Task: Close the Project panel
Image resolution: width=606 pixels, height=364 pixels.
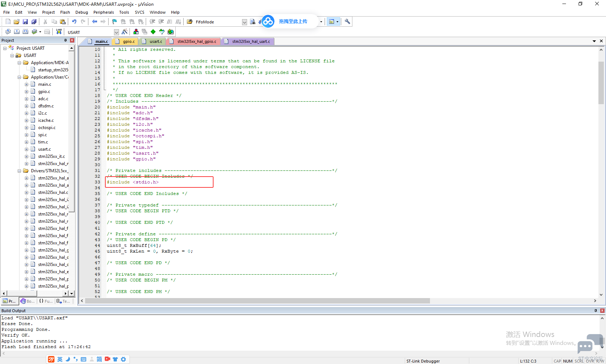Action: [72, 40]
